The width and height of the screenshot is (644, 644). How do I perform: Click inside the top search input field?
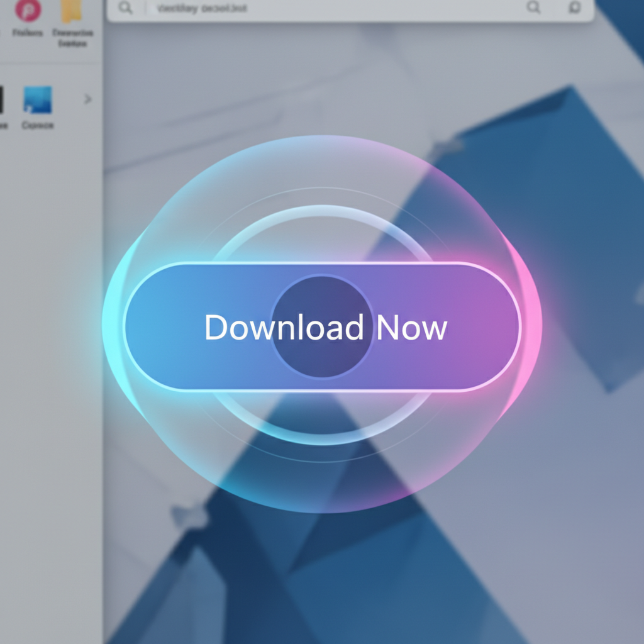tap(283, 8)
